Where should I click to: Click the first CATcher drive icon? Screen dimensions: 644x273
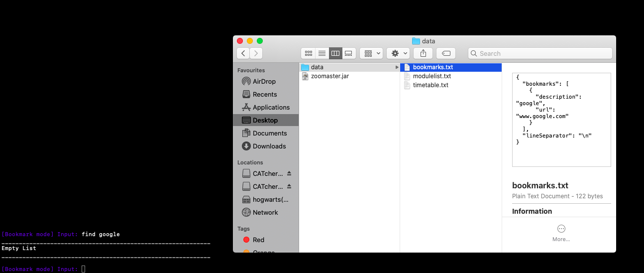pos(246,173)
